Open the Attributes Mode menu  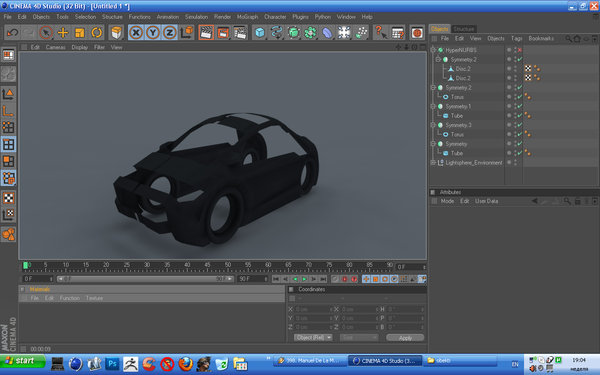coord(447,201)
